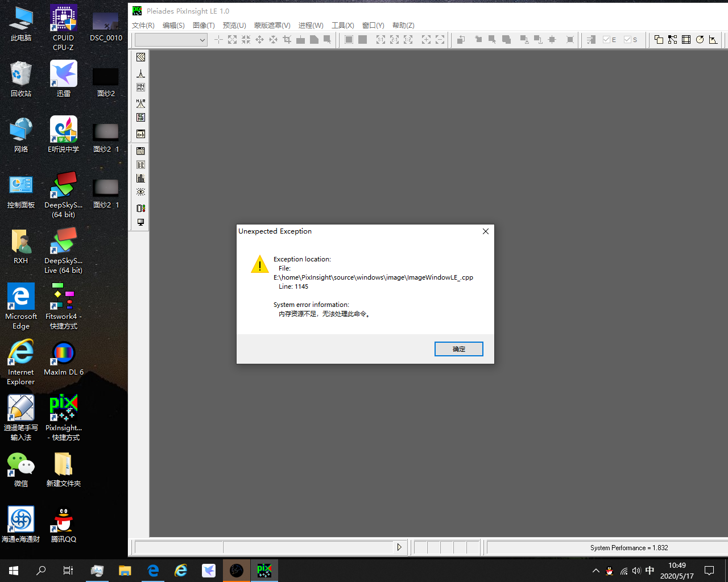Screen dimensions: 728x582
Task: Select the MaxIm DL 6 desktop icon
Action: pyautogui.click(x=64, y=359)
